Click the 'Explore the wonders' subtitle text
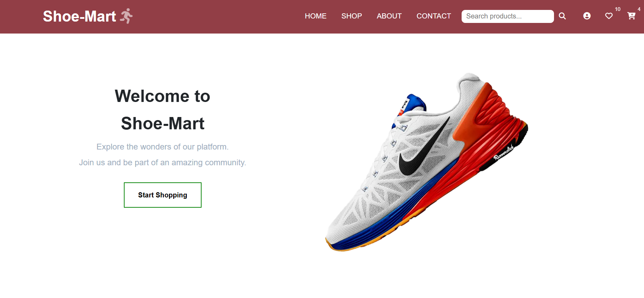Viewport: 644px width, 298px height. [x=163, y=147]
